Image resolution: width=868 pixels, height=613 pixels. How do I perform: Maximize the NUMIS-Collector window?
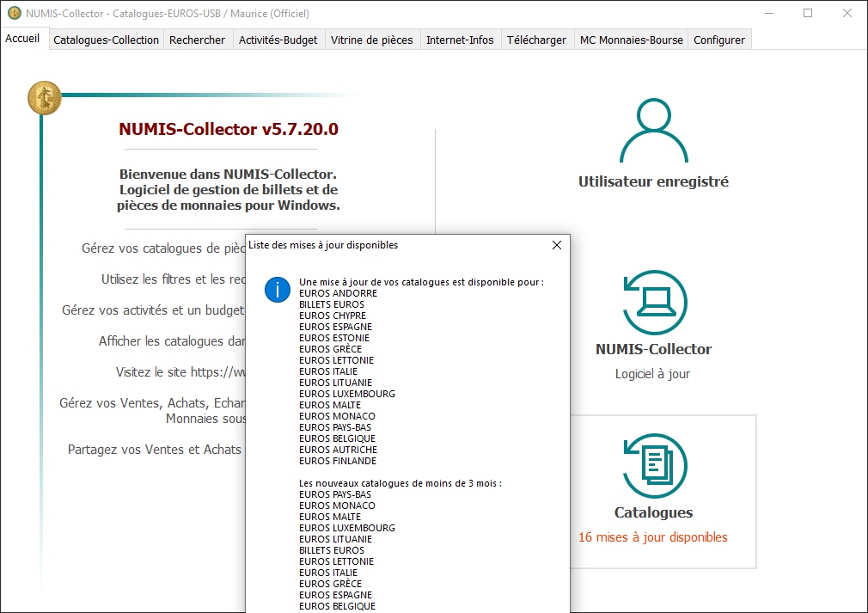click(808, 13)
